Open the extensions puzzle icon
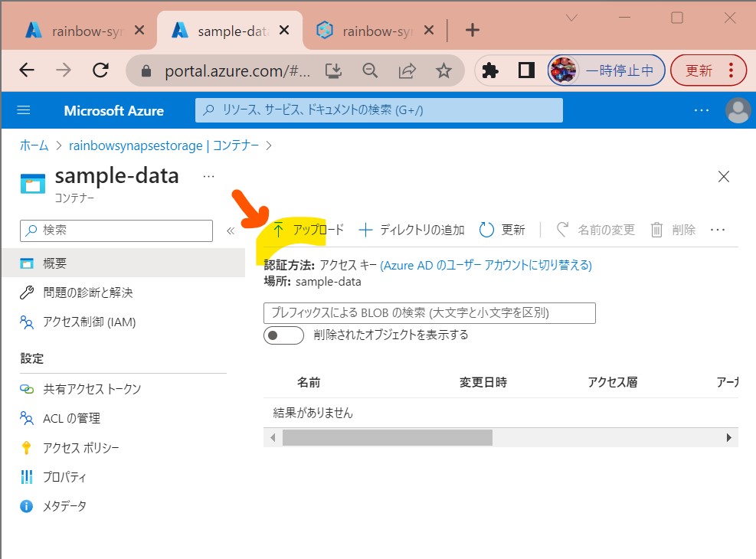This screenshot has width=756, height=559. (x=490, y=70)
